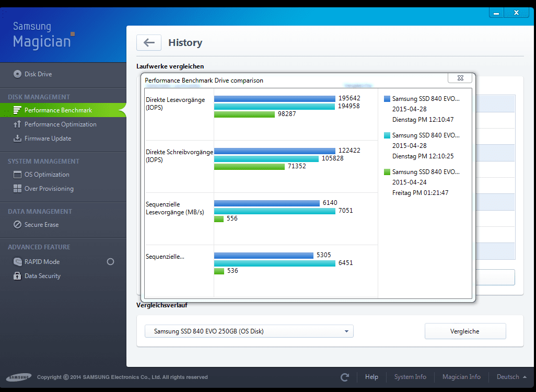
Task: Open the Help link in footer
Action: point(371,377)
